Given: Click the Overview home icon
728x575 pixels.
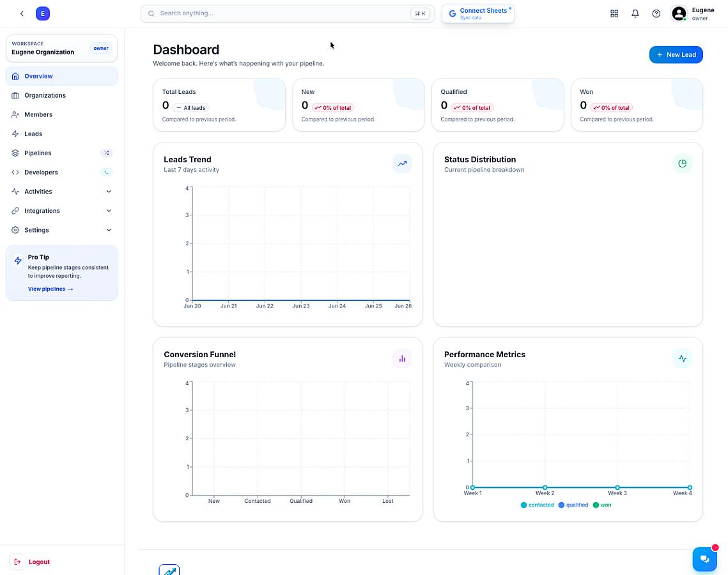Looking at the screenshot, I should pos(15,76).
